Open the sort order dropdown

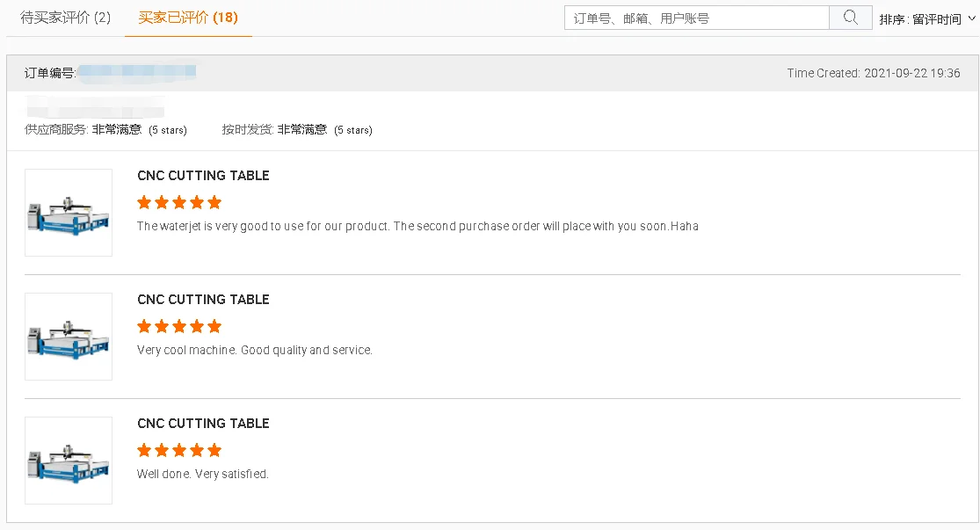[927, 19]
